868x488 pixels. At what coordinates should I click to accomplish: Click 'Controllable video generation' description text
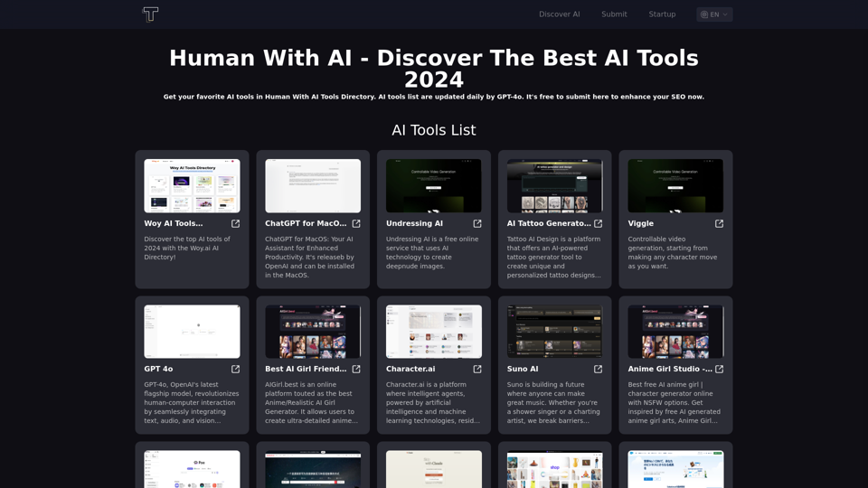tap(672, 252)
